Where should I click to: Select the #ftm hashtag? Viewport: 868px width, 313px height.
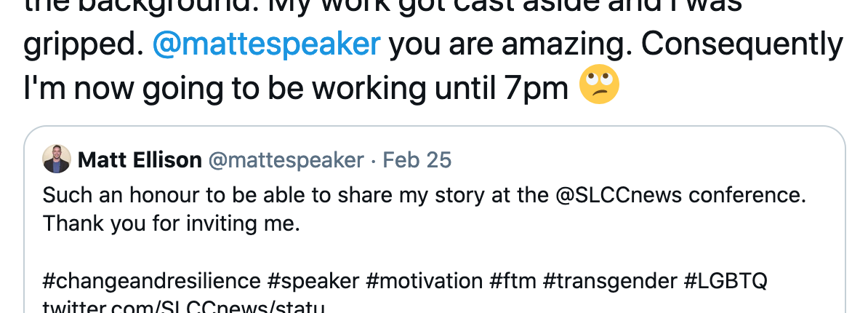(513, 281)
